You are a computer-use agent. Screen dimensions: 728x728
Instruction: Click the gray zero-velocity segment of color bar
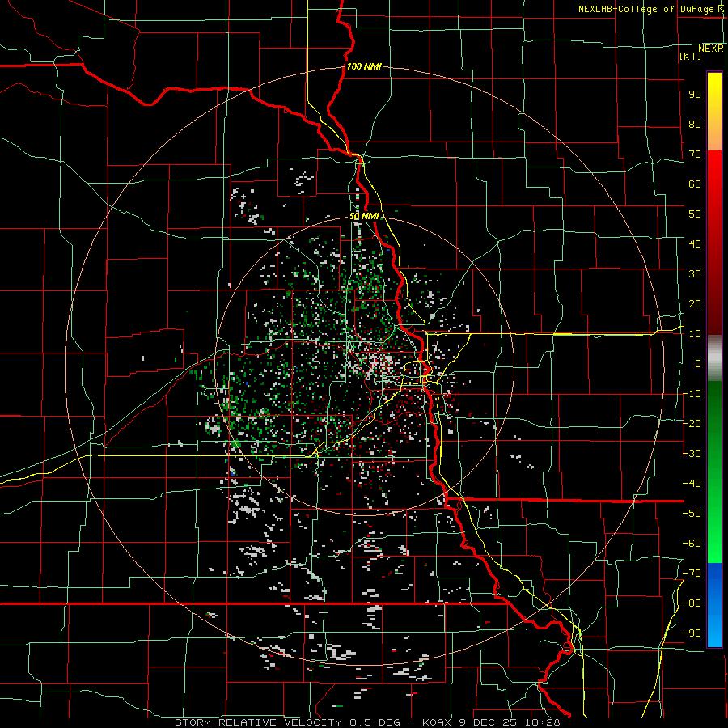714,358
